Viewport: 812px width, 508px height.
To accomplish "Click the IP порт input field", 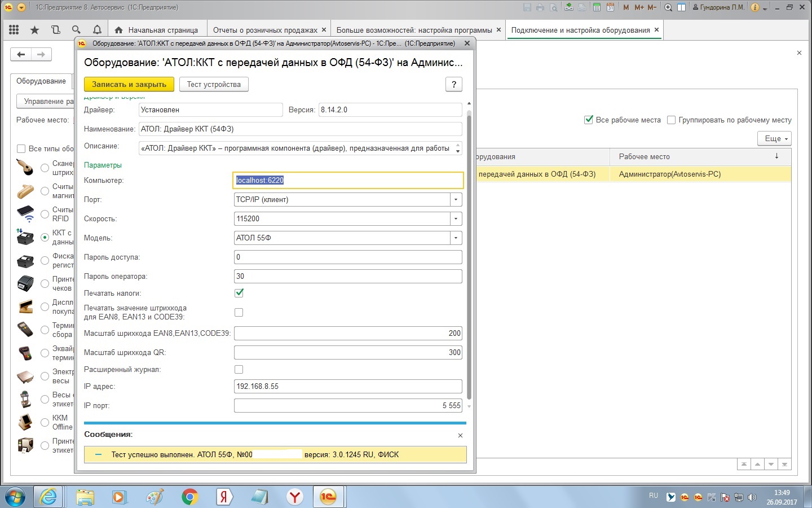I will (348, 405).
